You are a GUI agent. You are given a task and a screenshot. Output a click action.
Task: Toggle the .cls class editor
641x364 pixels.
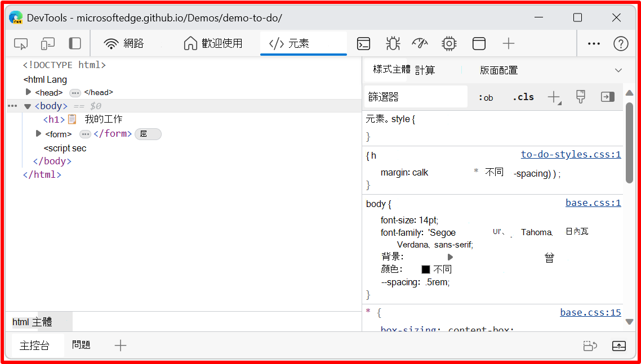[x=523, y=97]
